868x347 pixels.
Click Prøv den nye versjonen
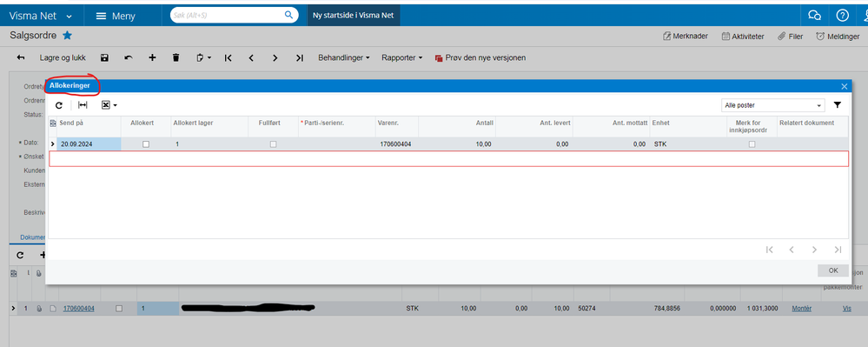point(480,57)
